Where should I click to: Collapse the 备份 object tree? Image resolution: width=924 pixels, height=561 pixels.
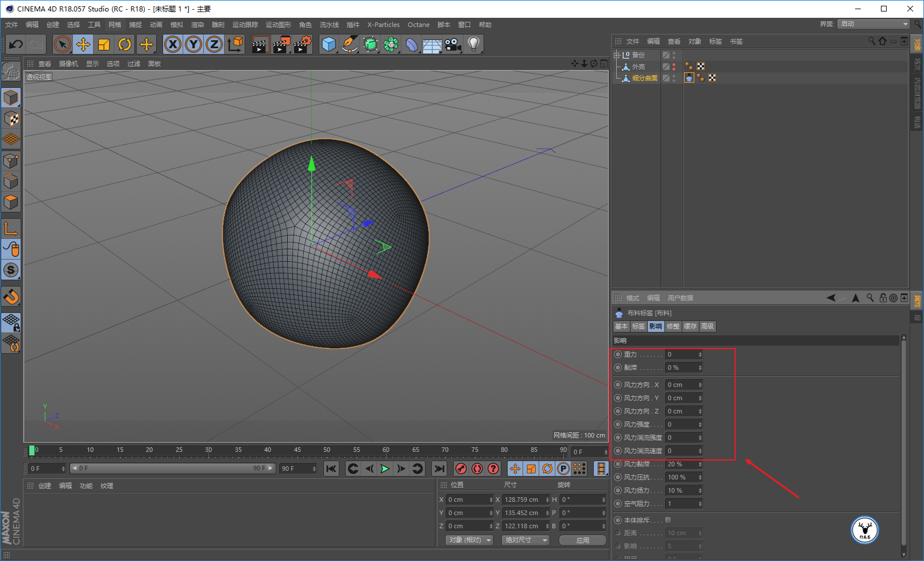[x=617, y=55]
